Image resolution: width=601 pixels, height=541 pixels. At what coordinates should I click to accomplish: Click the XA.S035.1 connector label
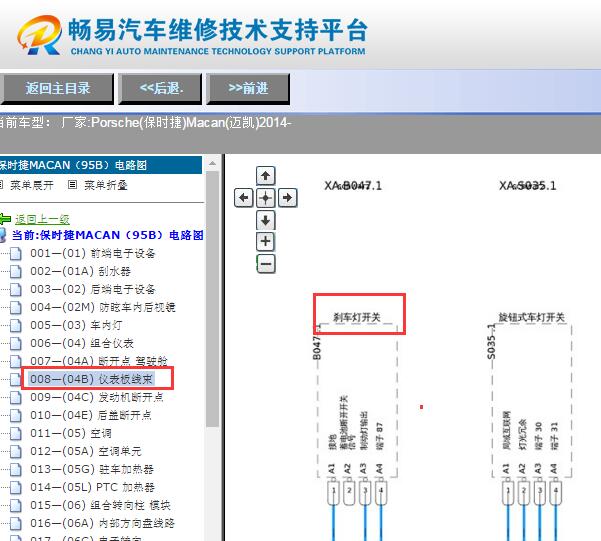(x=527, y=186)
